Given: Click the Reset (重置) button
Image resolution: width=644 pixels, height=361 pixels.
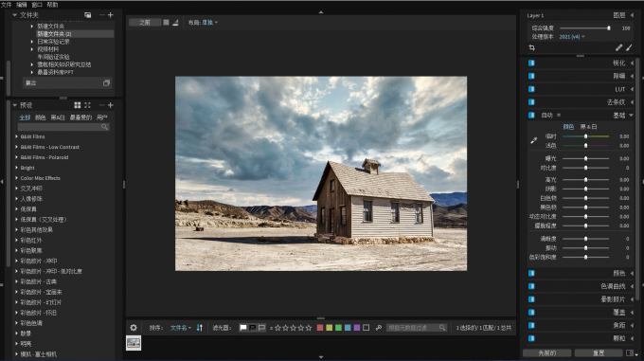Looking at the screenshot, I should [599, 353].
